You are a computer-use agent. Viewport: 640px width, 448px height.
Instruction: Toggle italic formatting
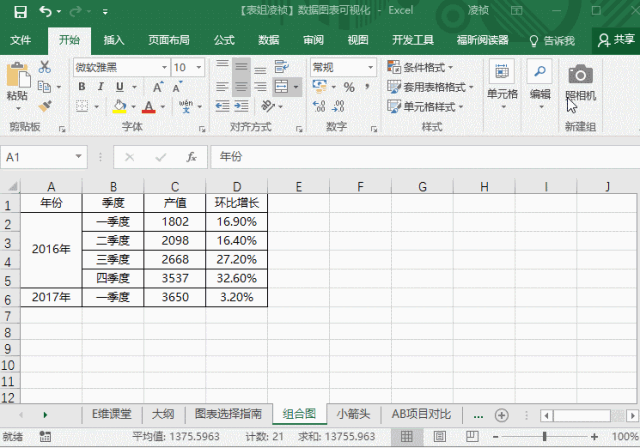(x=100, y=86)
